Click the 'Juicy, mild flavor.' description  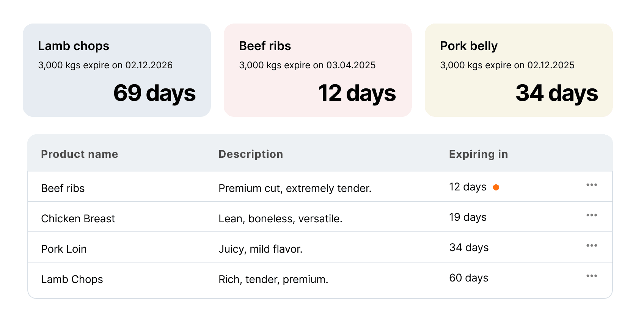point(261,249)
